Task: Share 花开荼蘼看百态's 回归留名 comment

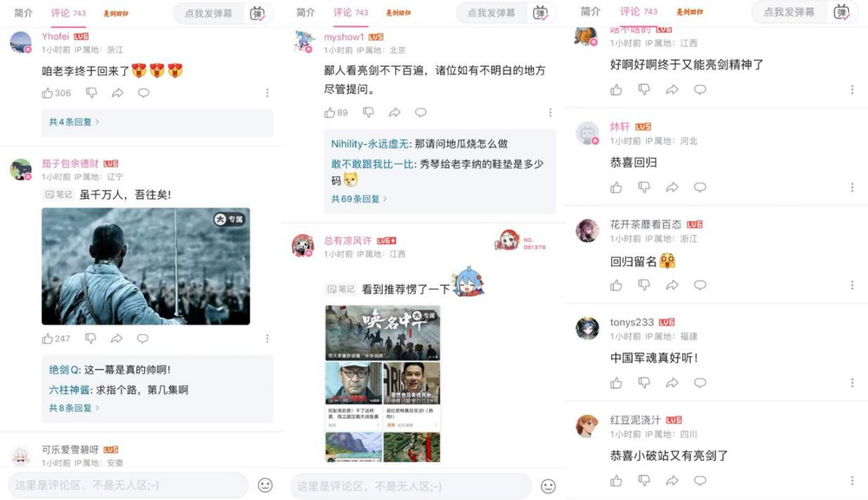Action: tap(672, 286)
